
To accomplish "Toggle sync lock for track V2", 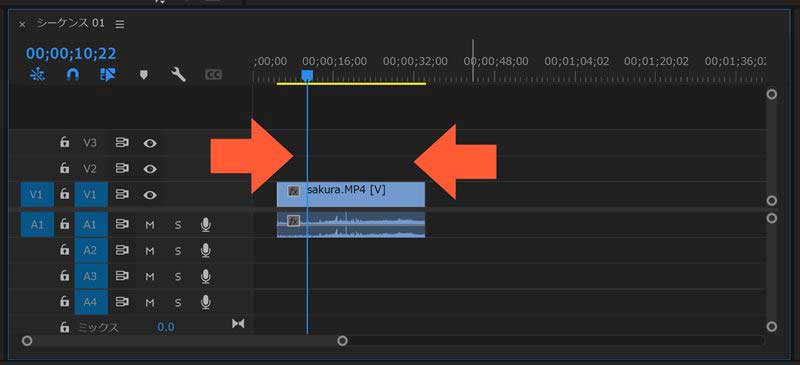I will tap(121, 168).
